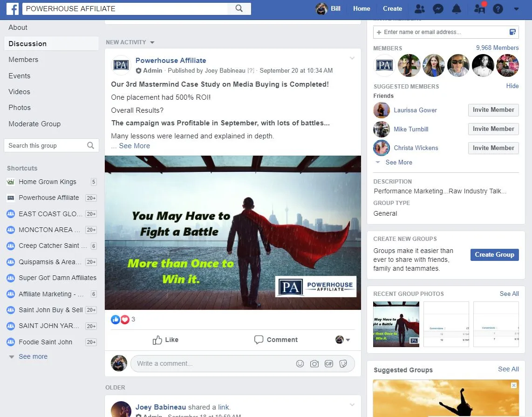The width and height of the screenshot is (532, 417).
Task: Focus the top Facebook search box
Action: click(125, 9)
